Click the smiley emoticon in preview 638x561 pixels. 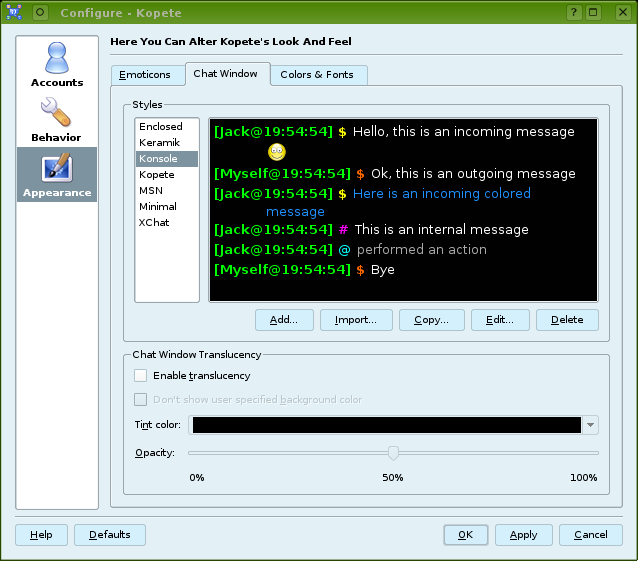pos(277,152)
